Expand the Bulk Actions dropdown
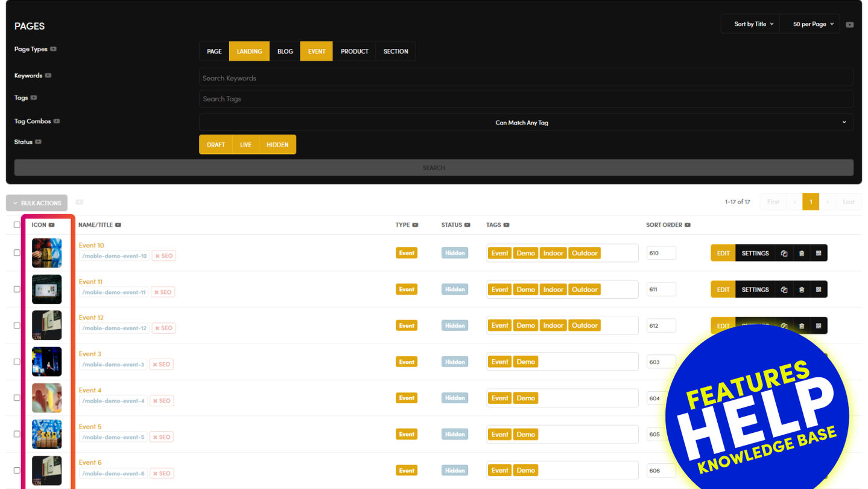This screenshot has height=489, width=868. pyautogui.click(x=37, y=203)
